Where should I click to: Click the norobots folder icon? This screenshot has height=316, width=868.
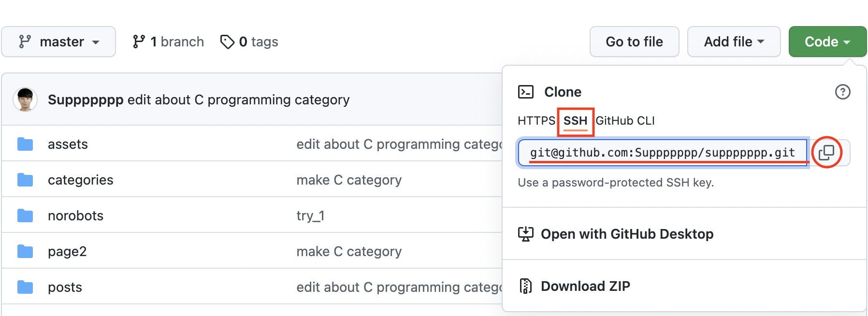point(25,215)
